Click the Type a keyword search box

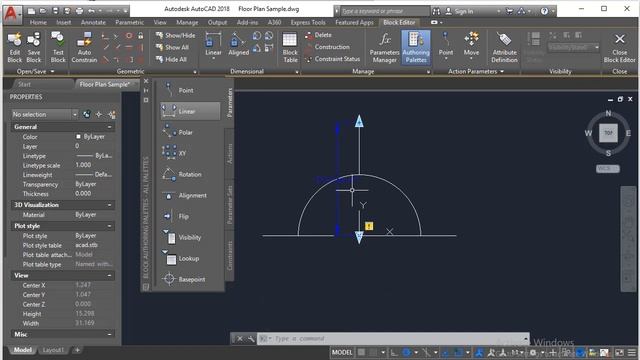point(385,11)
